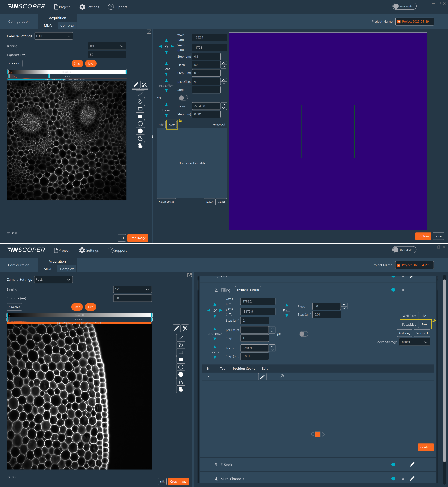This screenshot has height=487, width=448.
Task: Select the filled circle drawing tool in lower window
Action: pyautogui.click(x=181, y=374)
